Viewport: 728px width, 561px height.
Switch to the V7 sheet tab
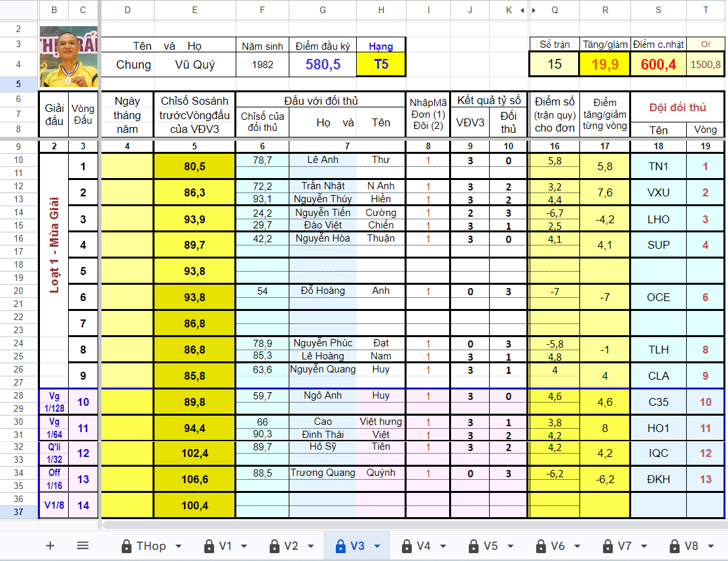pyautogui.click(x=624, y=546)
